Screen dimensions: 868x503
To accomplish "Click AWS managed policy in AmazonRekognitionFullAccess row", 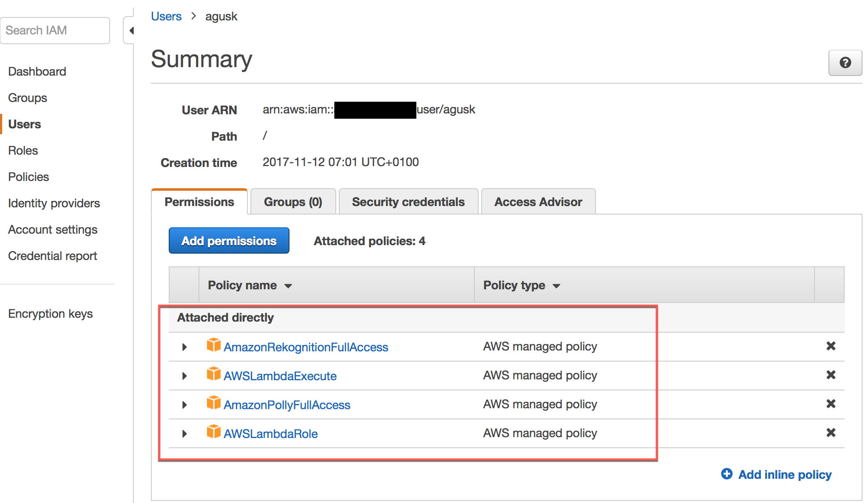I will point(540,346).
